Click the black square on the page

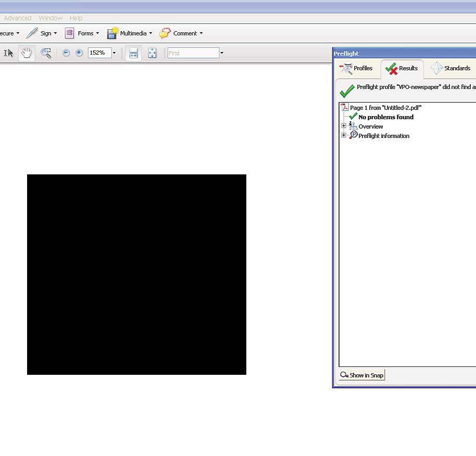[136, 274]
